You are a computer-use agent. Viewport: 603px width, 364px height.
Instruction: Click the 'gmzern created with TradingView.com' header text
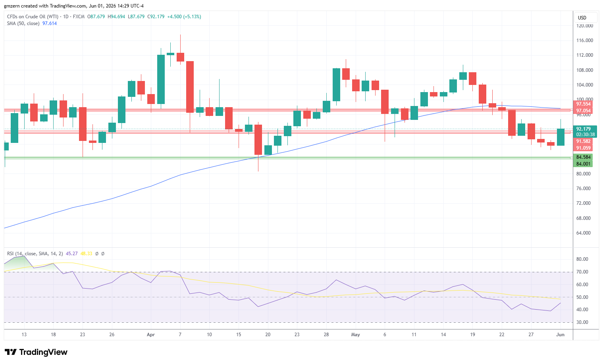45,6
